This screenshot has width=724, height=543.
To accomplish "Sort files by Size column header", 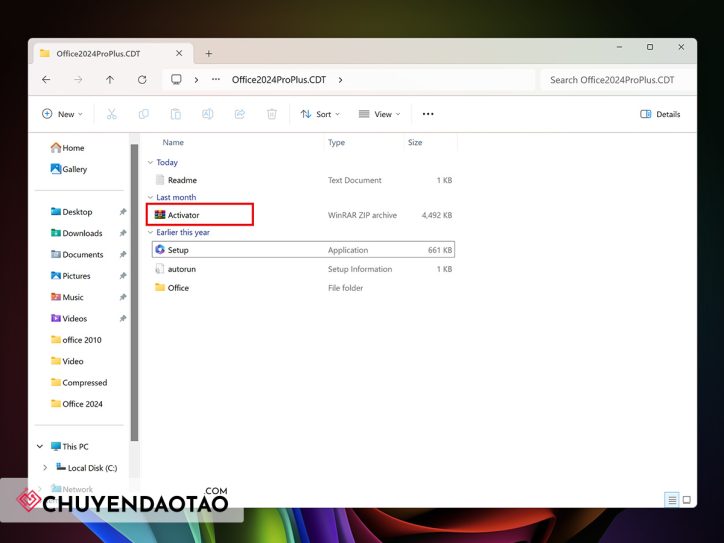I will pyautogui.click(x=415, y=142).
